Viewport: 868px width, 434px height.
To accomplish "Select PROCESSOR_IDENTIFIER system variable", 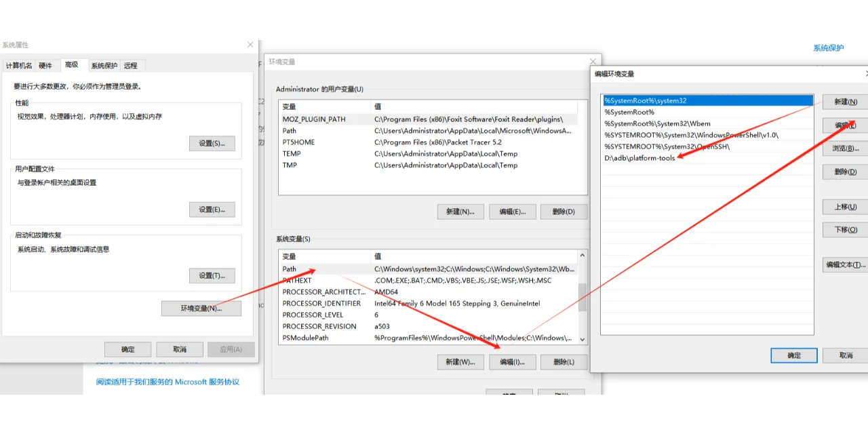I will 428,304.
